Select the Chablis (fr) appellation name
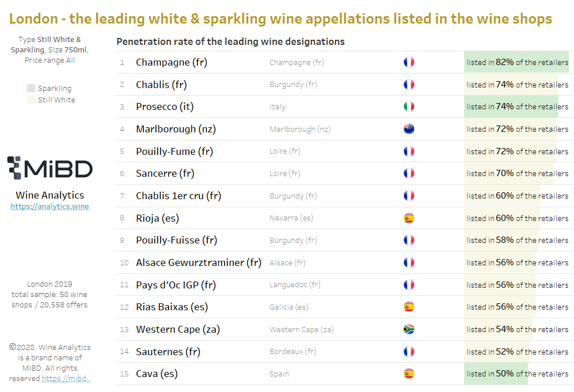 point(161,85)
